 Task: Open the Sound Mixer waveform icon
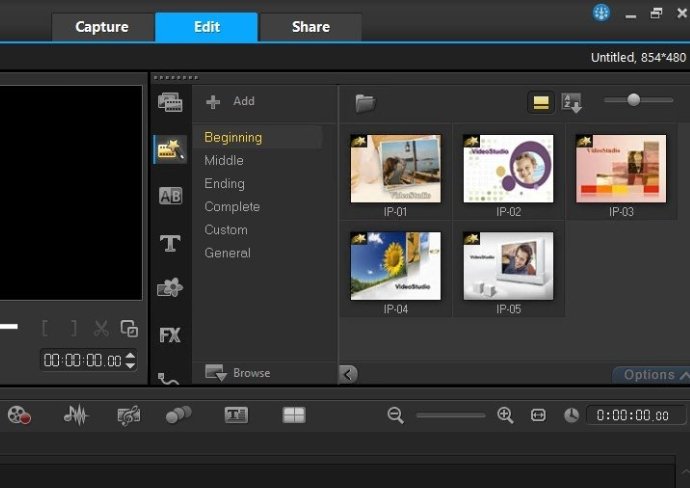coord(76,415)
